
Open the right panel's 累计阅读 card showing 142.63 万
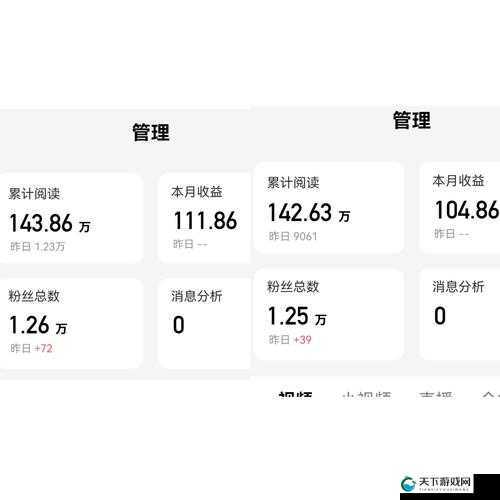[328, 208]
